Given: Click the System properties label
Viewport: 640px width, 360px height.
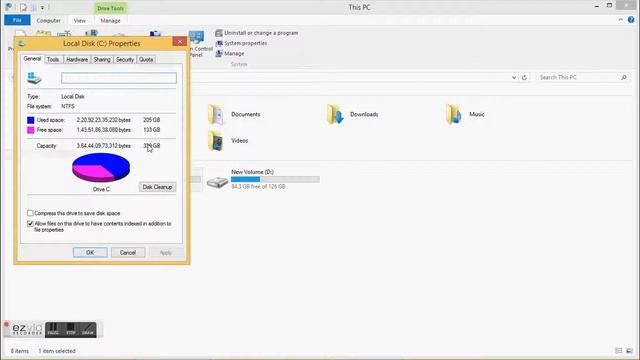Looking at the screenshot, I should coord(245,43).
